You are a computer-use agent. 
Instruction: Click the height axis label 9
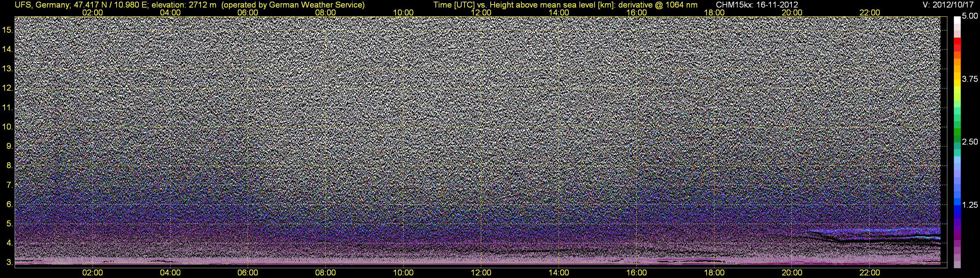pyautogui.click(x=9, y=146)
